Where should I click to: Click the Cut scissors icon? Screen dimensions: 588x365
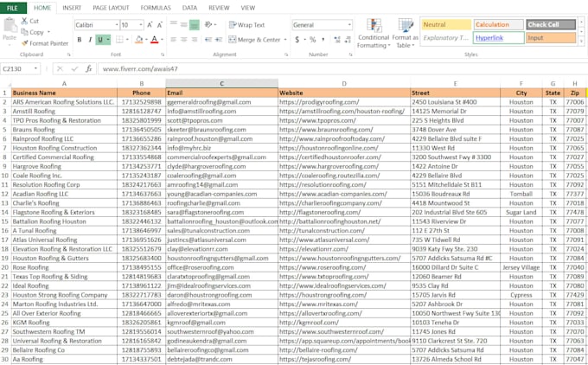click(24, 21)
